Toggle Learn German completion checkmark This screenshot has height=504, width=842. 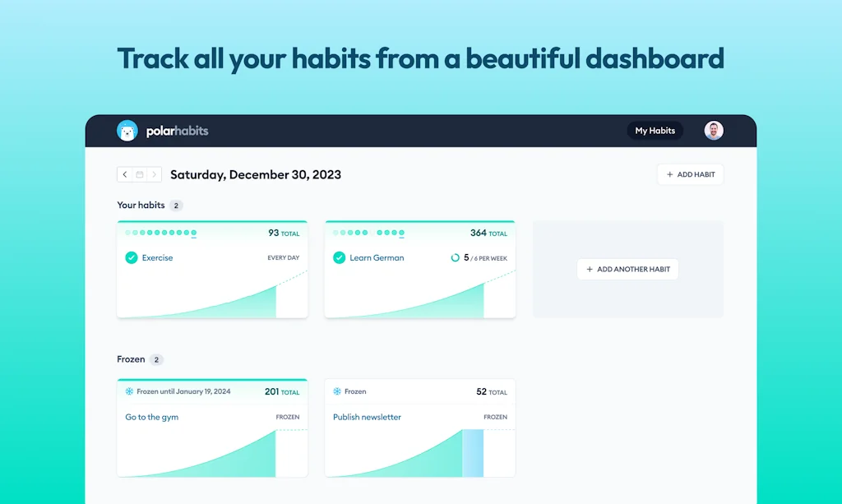(339, 257)
